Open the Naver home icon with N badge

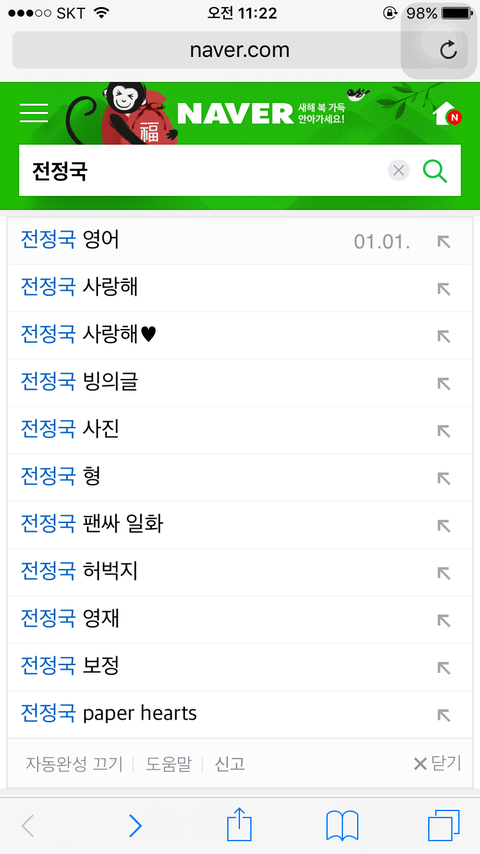(x=447, y=113)
